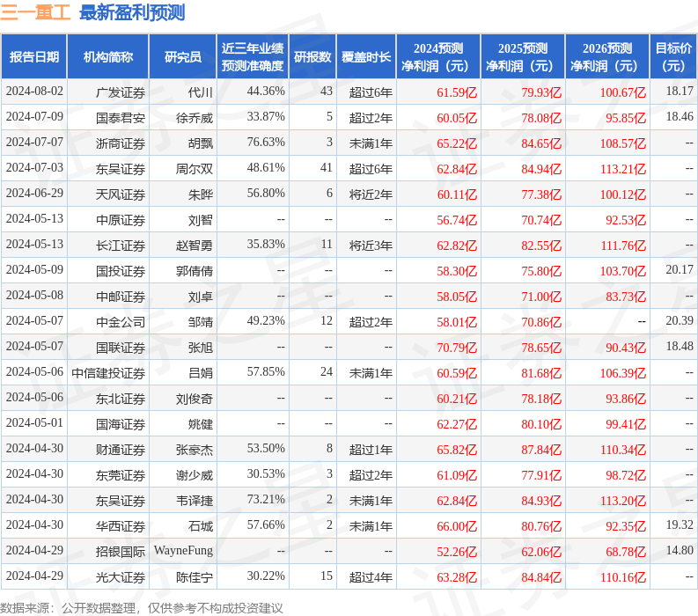Click the 数据来源 footnote text
698x616 pixels.
click(x=142, y=608)
